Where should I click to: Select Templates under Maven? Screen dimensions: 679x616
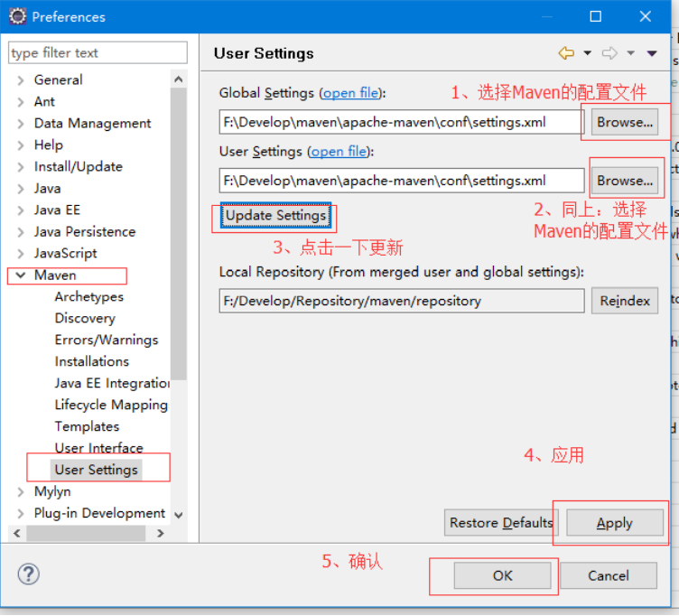pyautogui.click(x=87, y=426)
